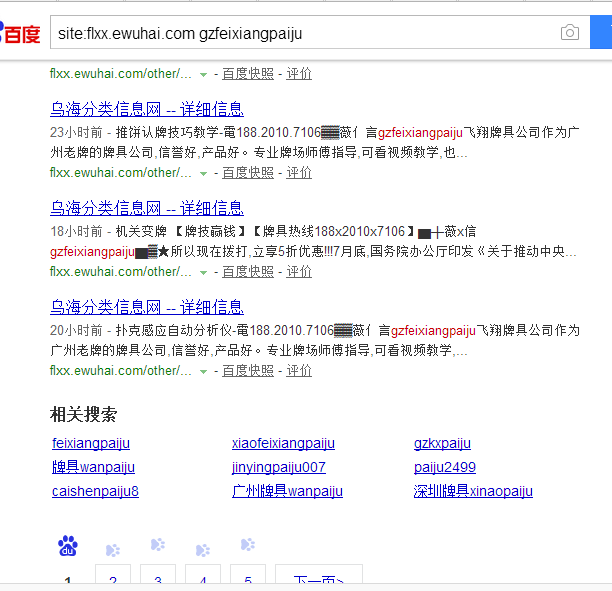
Task: Click the green URL of the 23小时前 result
Action: [121, 173]
